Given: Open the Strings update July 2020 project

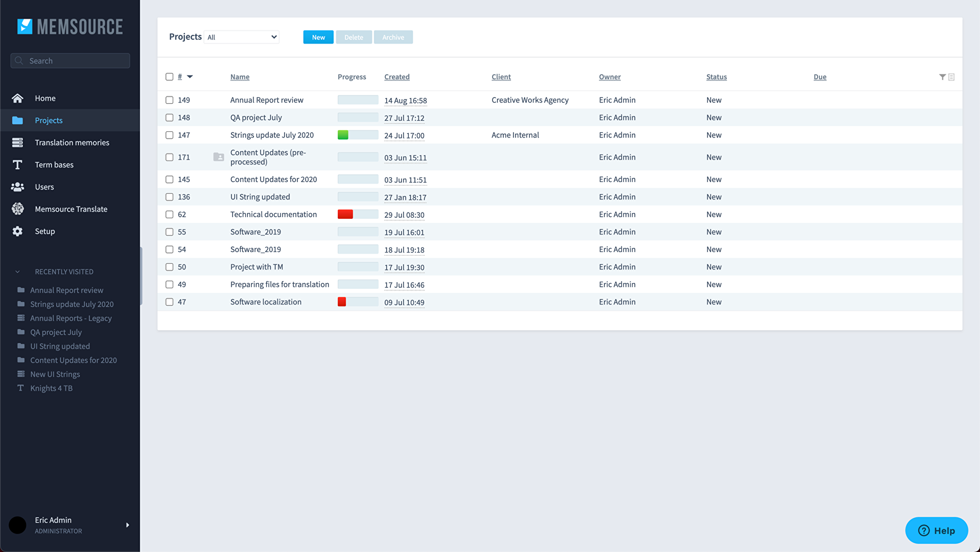Looking at the screenshot, I should click(x=272, y=135).
